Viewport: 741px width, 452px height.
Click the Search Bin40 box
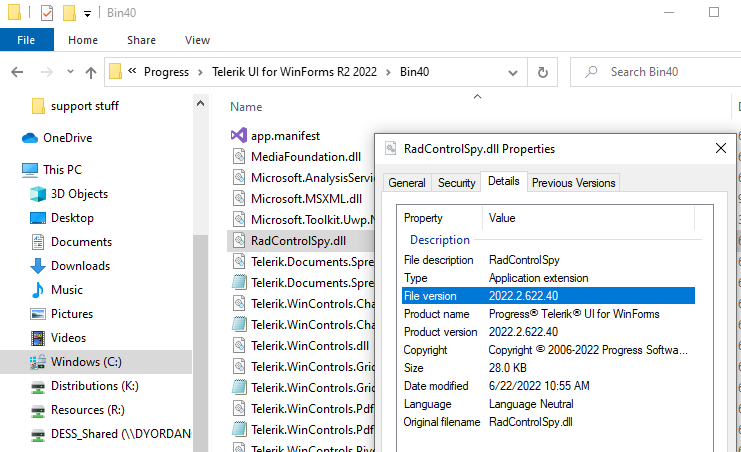(657, 72)
